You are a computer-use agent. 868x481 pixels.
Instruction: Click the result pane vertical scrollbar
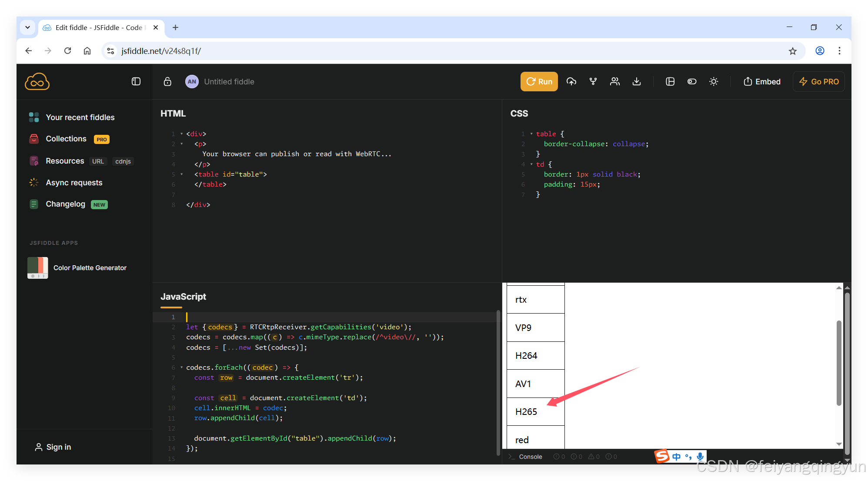[839, 363]
